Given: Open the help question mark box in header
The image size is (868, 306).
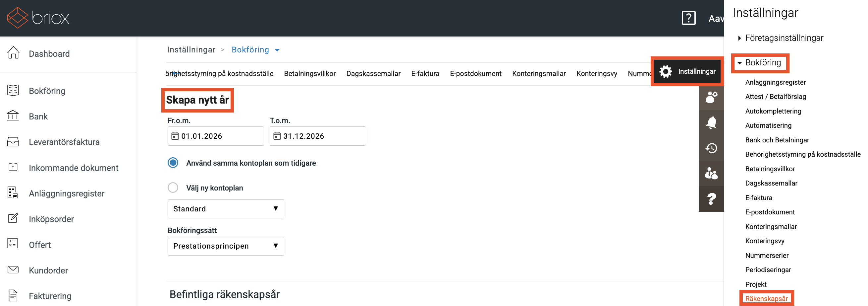Looking at the screenshot, I should point(688,18).
